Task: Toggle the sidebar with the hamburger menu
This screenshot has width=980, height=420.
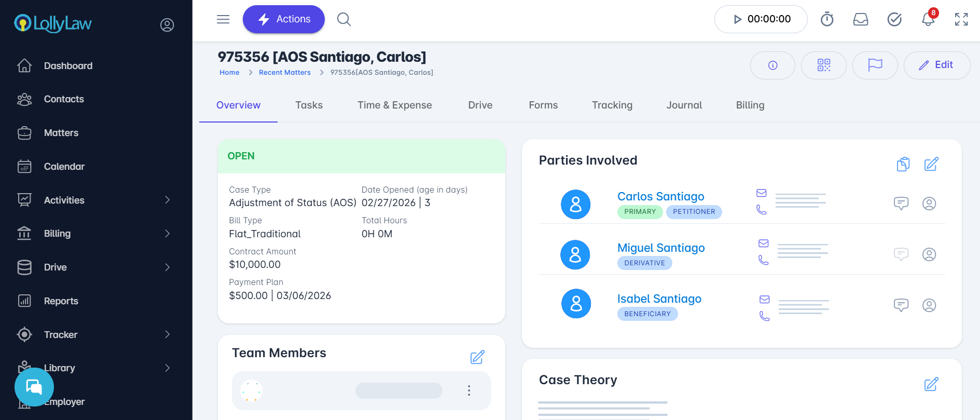Action: [x=223, y=19]
